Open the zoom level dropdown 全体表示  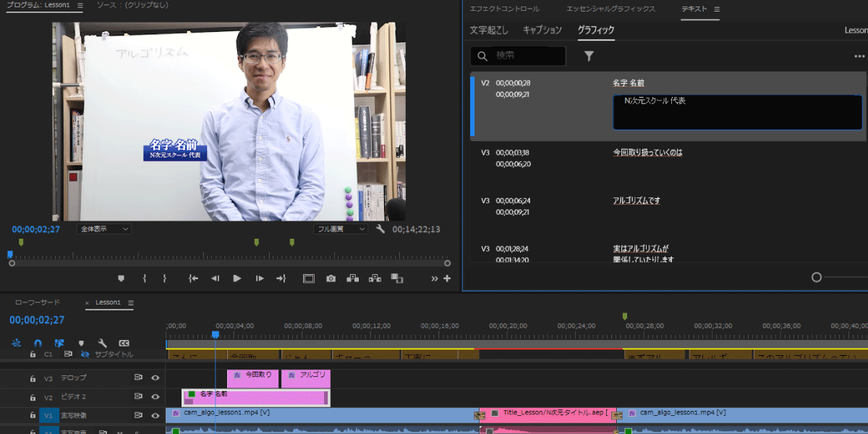[x=103, y=229]
